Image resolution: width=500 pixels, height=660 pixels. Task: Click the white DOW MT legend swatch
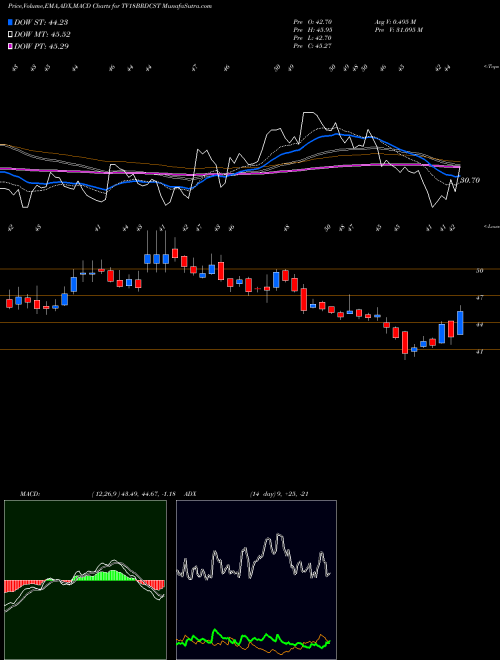(x=11, y=35)
